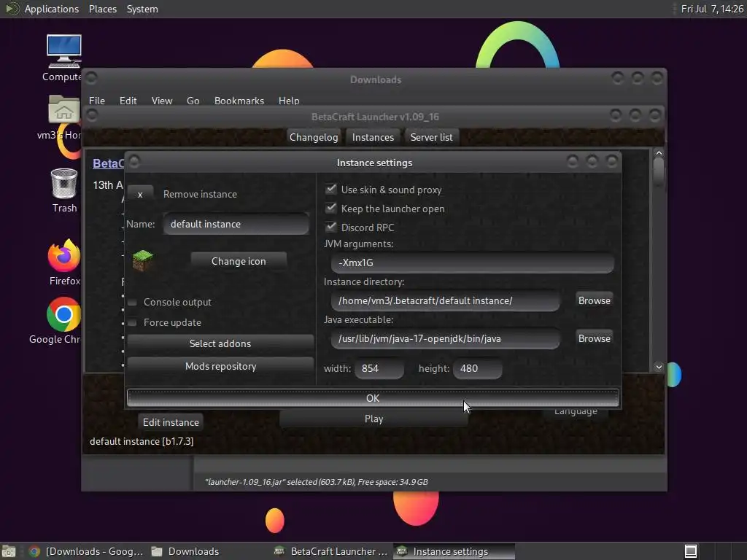
Task: Switch to the Changelog tab
Action: (x=314, y=137)
